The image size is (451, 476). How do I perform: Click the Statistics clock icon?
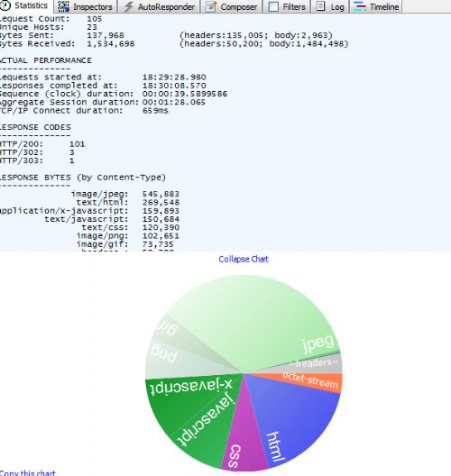click(x=5, y=5)
